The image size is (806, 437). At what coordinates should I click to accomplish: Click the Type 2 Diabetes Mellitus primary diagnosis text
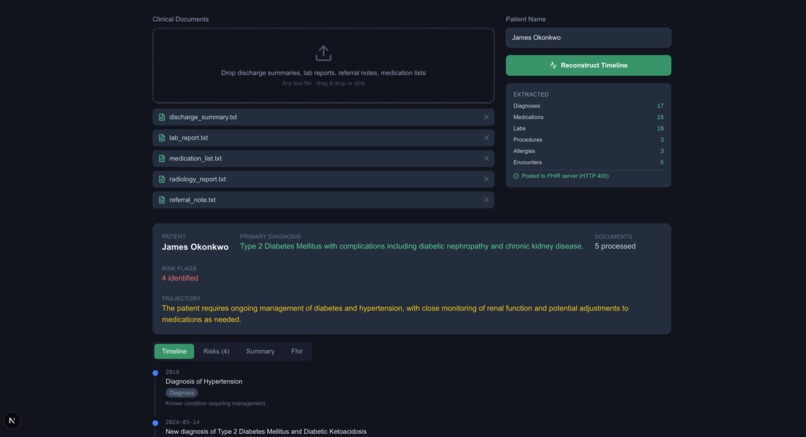411,246
